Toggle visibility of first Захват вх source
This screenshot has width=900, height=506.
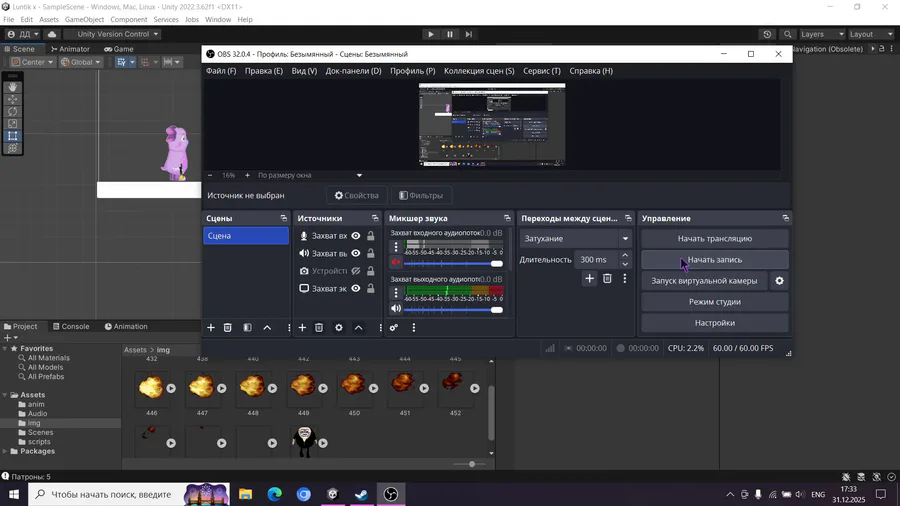pyautogui.click(x=356, y=236)
